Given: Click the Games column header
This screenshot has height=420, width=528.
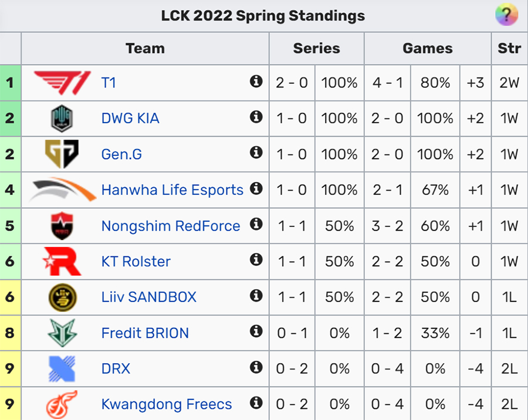Looking at the screenshot, I should 428,49.
